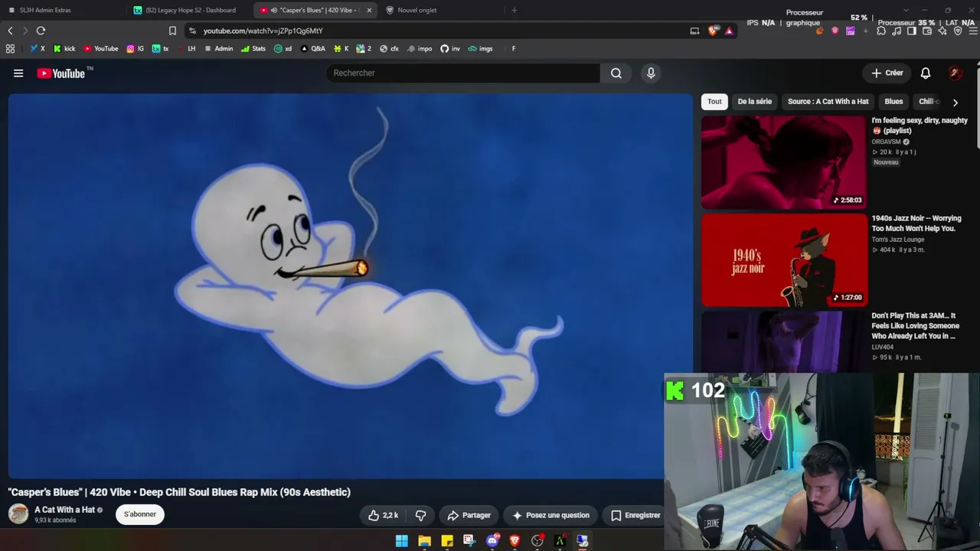Toggle the browser sidebar panel icon
980x551 pixels.
pyautogui.click(x=912, y=31)
